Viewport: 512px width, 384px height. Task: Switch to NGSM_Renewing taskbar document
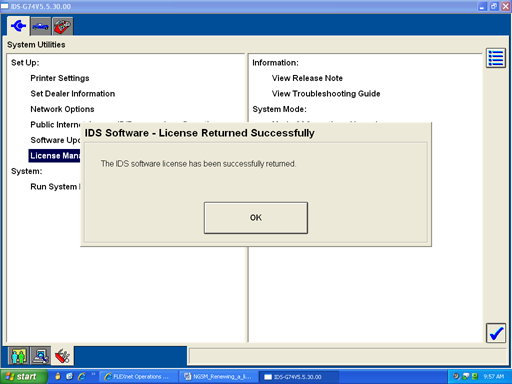(218, 377)
